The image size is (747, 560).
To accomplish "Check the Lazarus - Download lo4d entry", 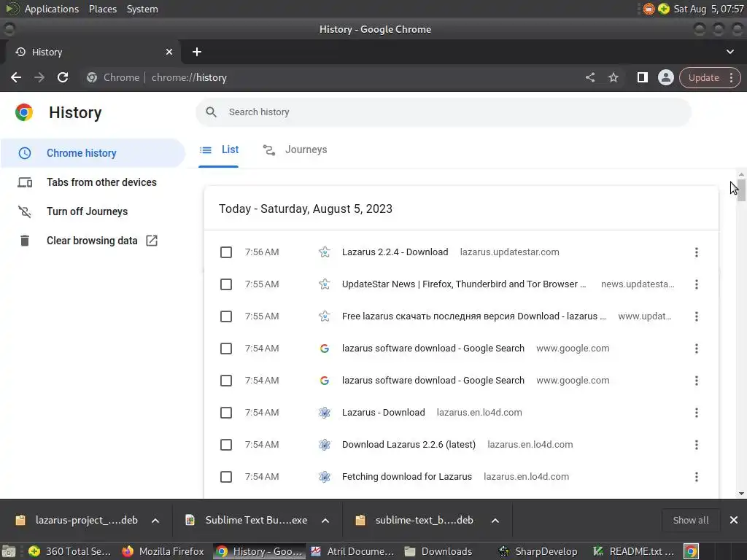I will click(x=226, y=413).
